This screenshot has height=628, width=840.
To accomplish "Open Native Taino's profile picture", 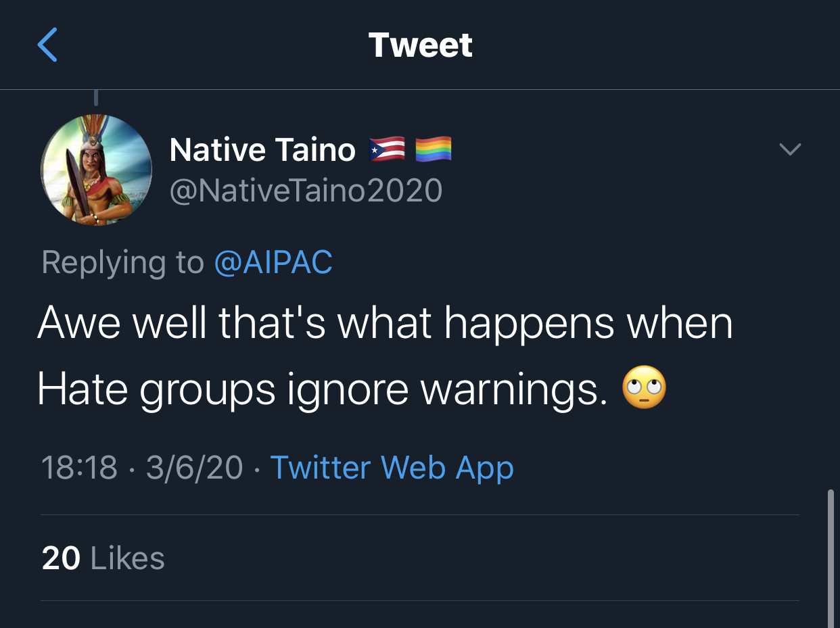I will pyautogui.click(x=96, y=170).
